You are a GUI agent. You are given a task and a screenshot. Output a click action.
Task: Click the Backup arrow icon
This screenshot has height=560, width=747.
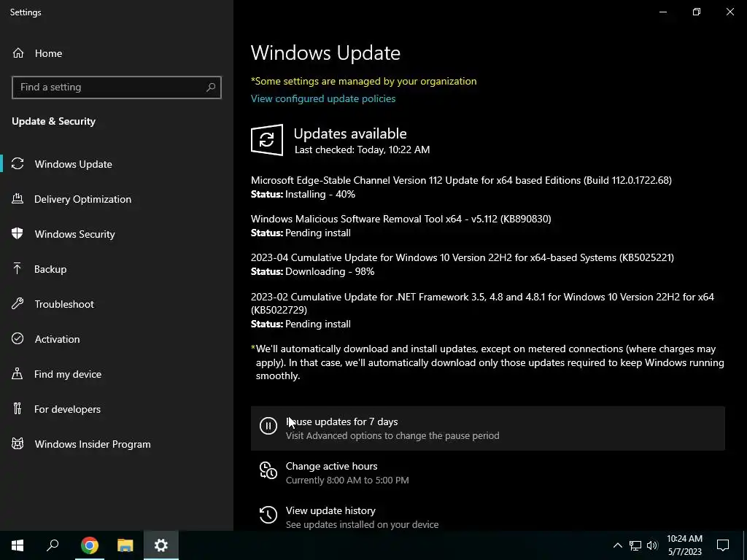[18, 269]
